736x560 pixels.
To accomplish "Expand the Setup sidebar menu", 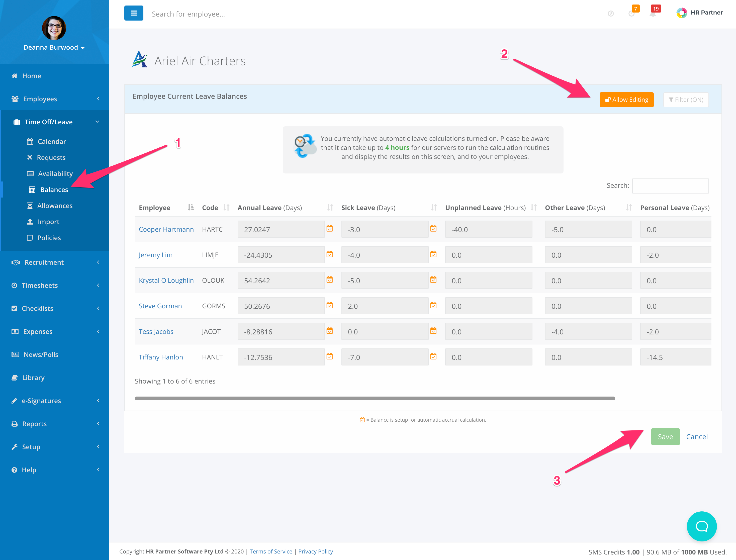I will (x=55, y=447).
